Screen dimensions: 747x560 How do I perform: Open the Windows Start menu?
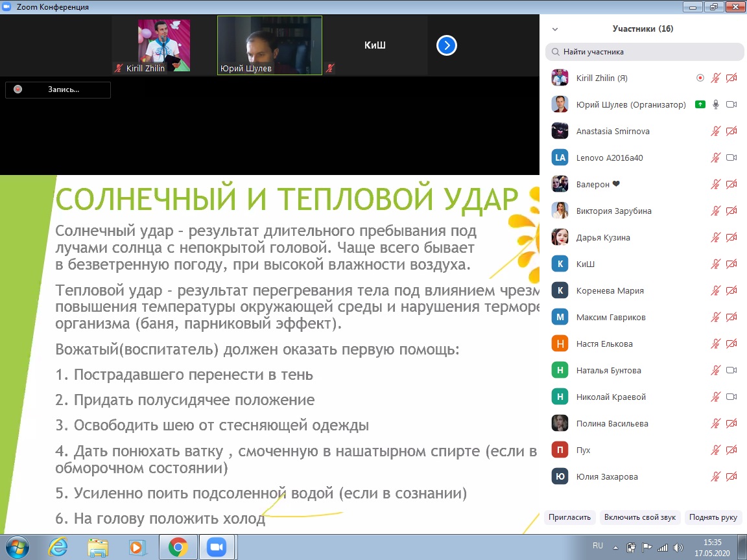[x=17, y=548]
